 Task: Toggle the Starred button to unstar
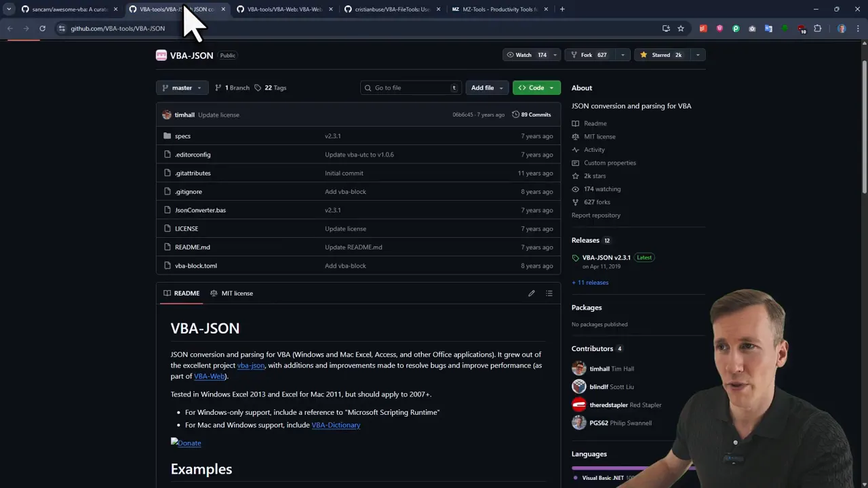pyautogui.click(x=662, y=55)
